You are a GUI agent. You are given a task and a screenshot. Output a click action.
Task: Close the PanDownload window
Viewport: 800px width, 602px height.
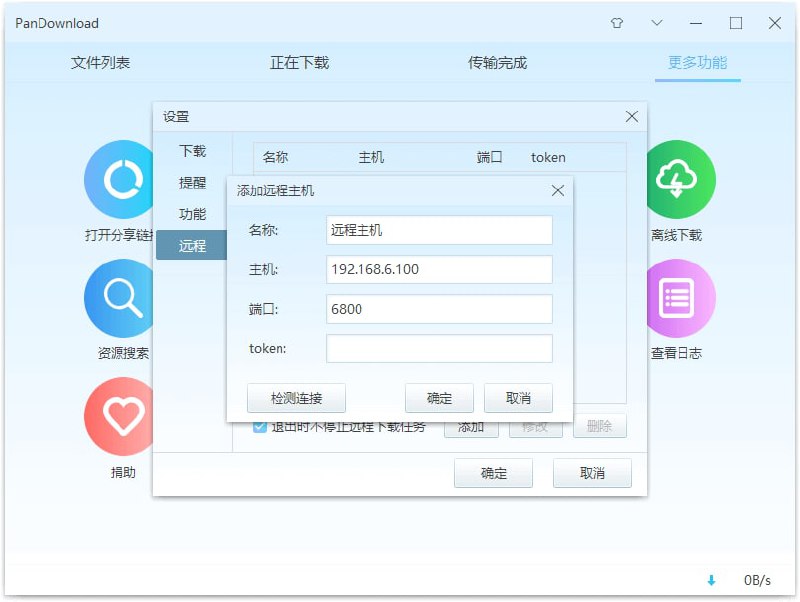[x=775, y=23]
